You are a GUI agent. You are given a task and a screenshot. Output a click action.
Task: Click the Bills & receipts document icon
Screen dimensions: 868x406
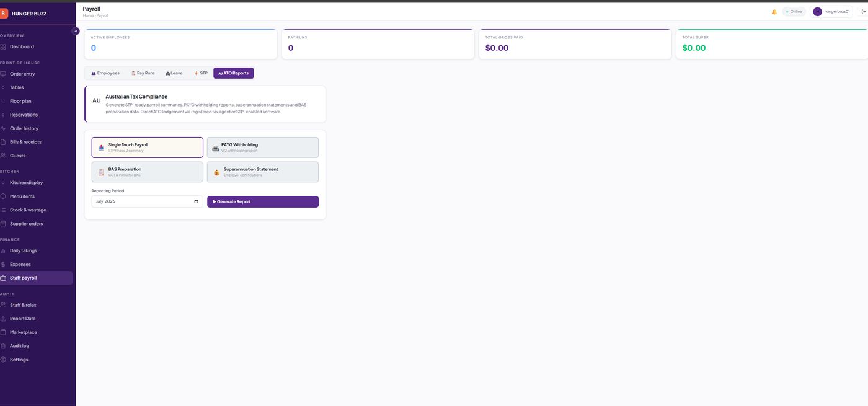[3, 142]
